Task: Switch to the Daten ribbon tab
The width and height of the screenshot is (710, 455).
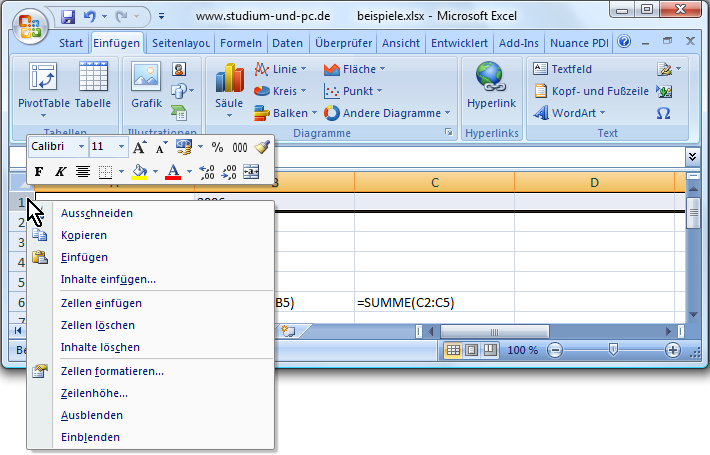Action: (288, 43)
